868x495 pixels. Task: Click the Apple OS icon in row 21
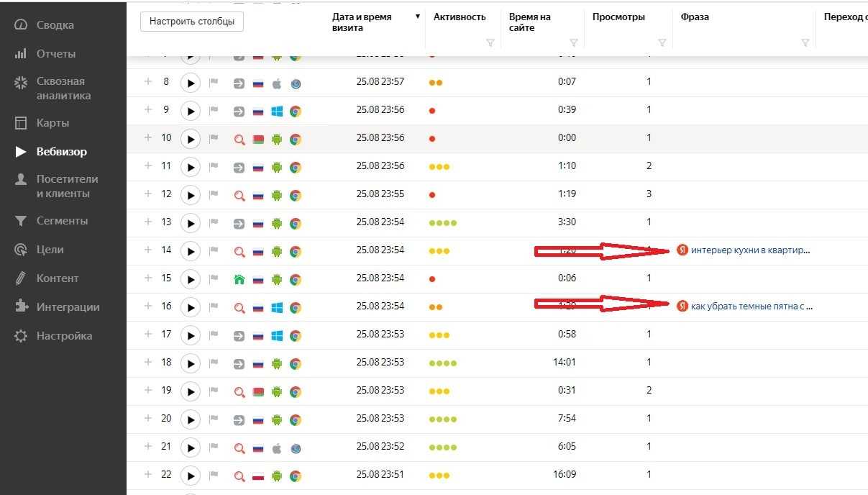click(x=277, y=448)
